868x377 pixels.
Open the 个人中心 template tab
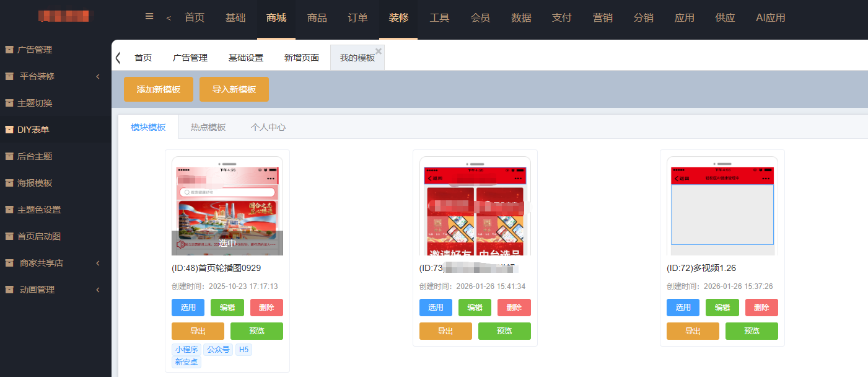pyautogui.click(x=268, y=127)
